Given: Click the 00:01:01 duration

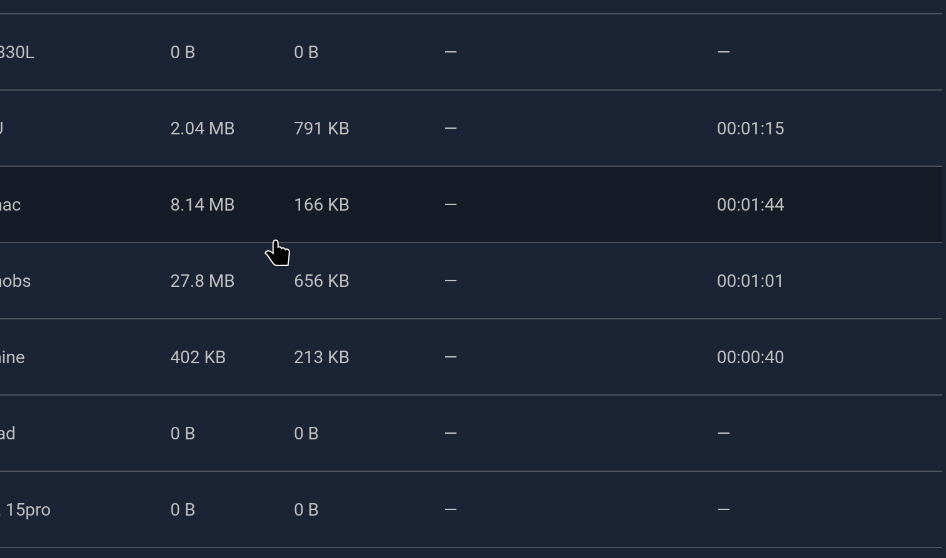Looking at the screenshot, I should 750,281.
